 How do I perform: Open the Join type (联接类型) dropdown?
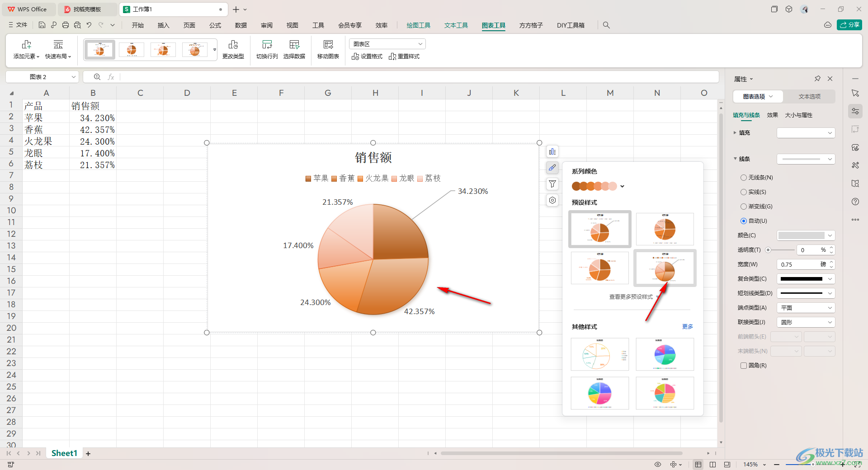click(806, 322)
